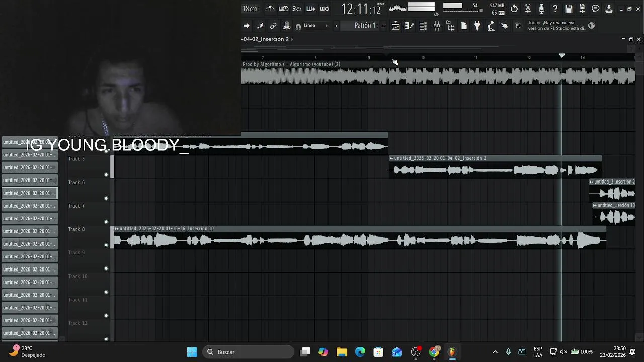Toggle the 3-2-1 recording countdown
Image resolution: width=644 pixels, height=362 pixels.
(x=297, y=9)
